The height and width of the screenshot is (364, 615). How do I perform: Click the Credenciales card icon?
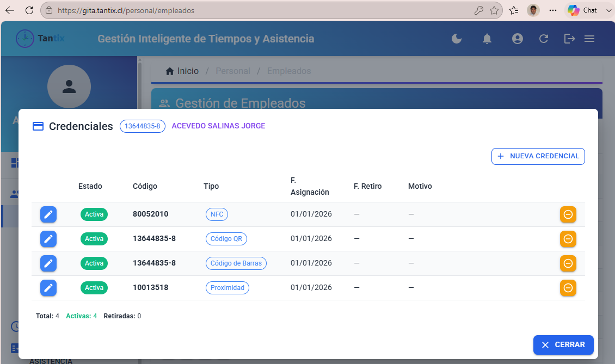(38, 126)
